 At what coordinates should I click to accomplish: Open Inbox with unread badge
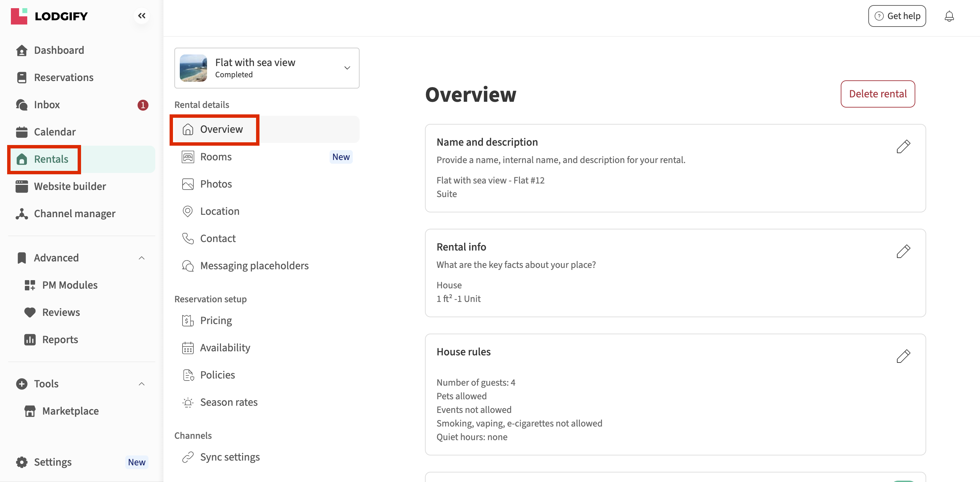47,105
